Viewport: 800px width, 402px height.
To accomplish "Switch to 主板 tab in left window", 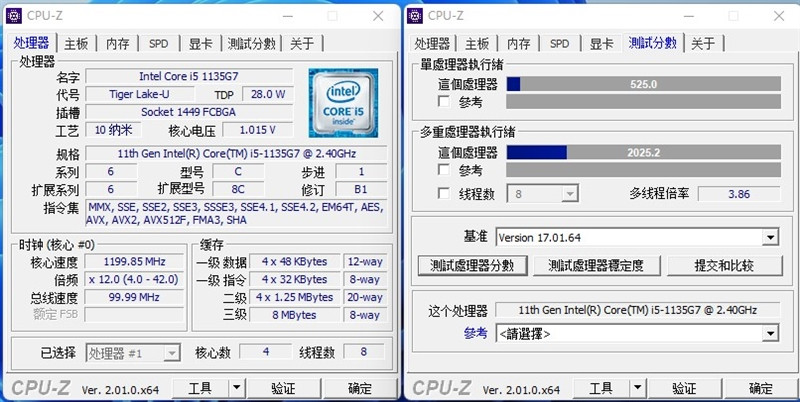I will pyautogui.click(x=76, y=43).
